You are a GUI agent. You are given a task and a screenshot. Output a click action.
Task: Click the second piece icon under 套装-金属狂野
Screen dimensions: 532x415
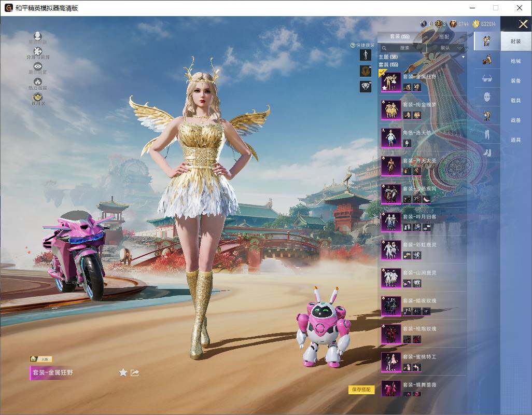point(417,88)
